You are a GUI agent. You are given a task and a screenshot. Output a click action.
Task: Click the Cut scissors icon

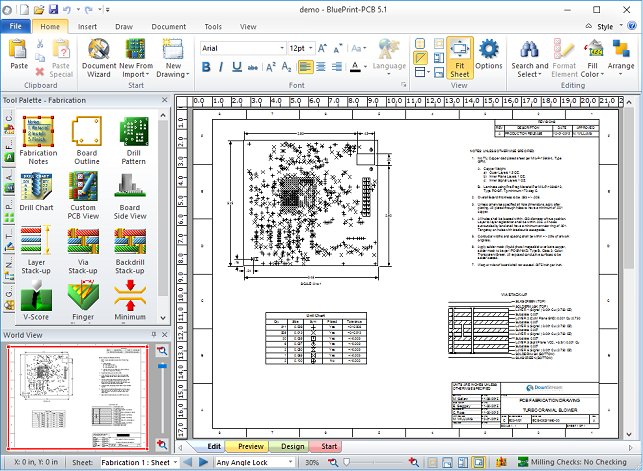pyautogui.click(x=40, y=43)
